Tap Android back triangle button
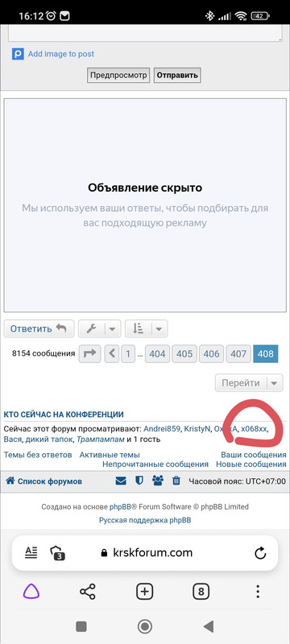 click(209, 626)
